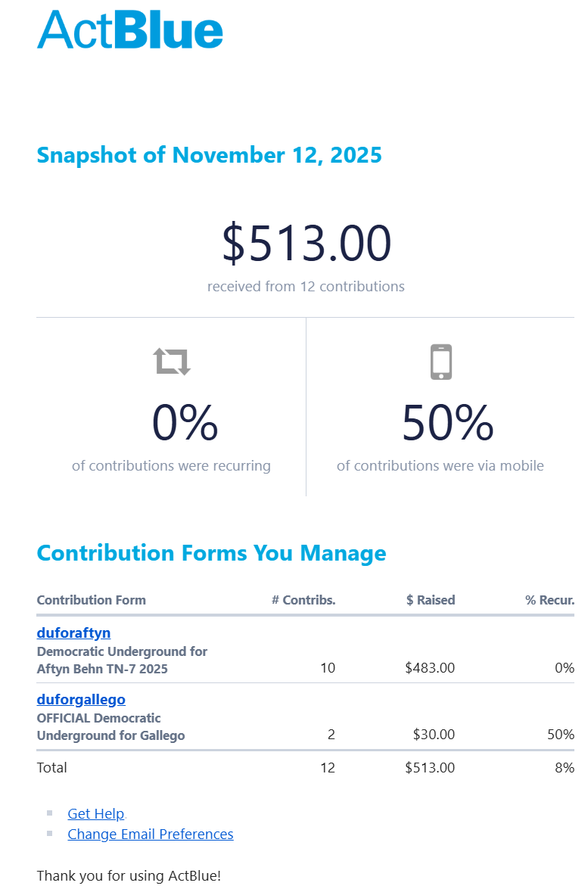Click the # Contribs. column header
The width and height of the screenshot is (588, 892).
click(303, 600)
